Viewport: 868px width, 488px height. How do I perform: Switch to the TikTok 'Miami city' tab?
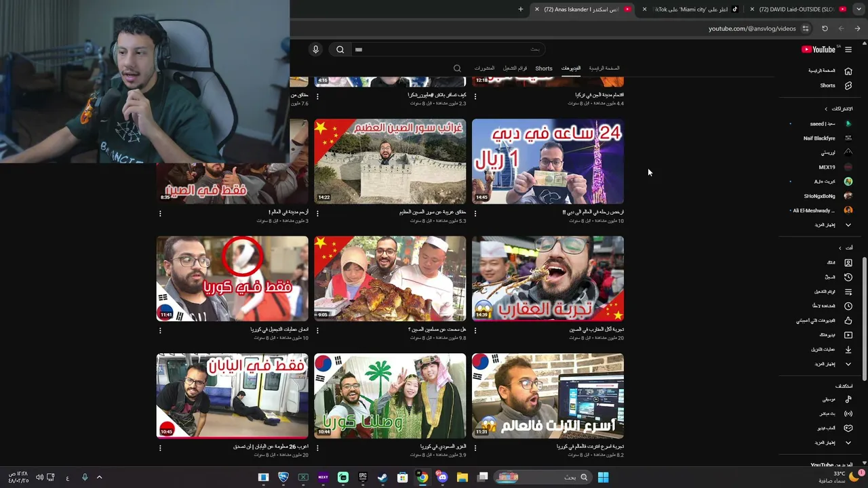click(x=690, y=9)
